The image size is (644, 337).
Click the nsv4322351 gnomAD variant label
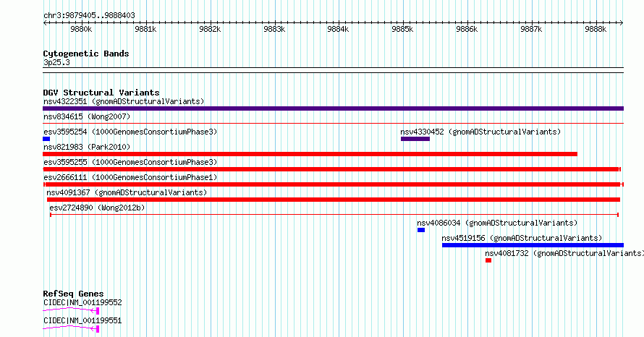tap(124, 101)
